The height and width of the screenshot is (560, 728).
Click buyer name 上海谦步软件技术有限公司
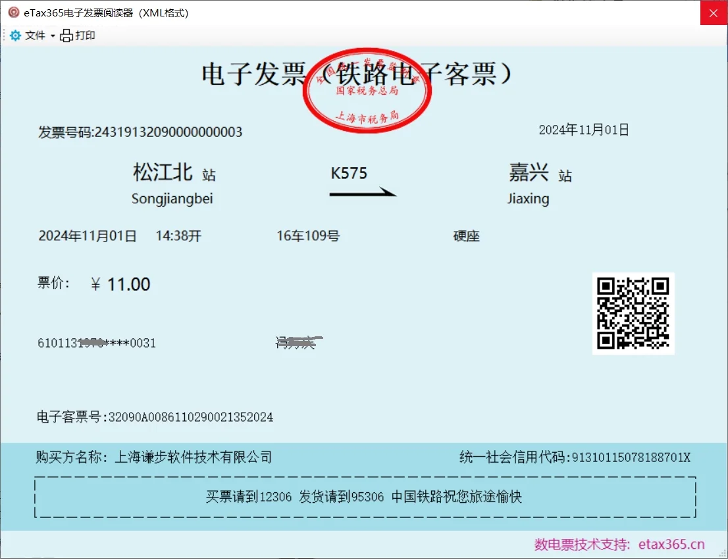pyautogui.click(x=193, y=457)
